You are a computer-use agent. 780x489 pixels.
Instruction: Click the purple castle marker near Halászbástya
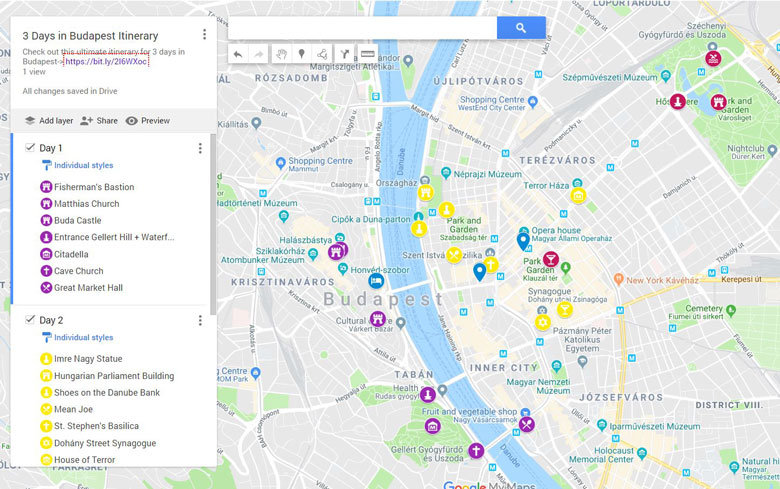(338, 251)
